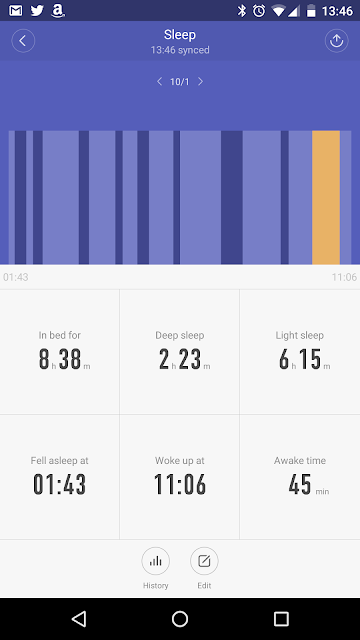This screenshot has height=640, width=360.
Task: Select the Awake time 45 min tile
Action: 300,477
